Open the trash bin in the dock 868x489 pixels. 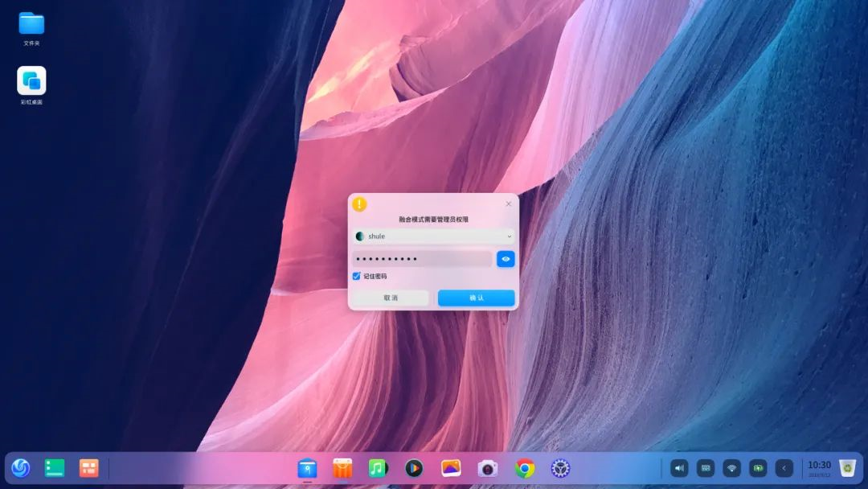[848, 468]
